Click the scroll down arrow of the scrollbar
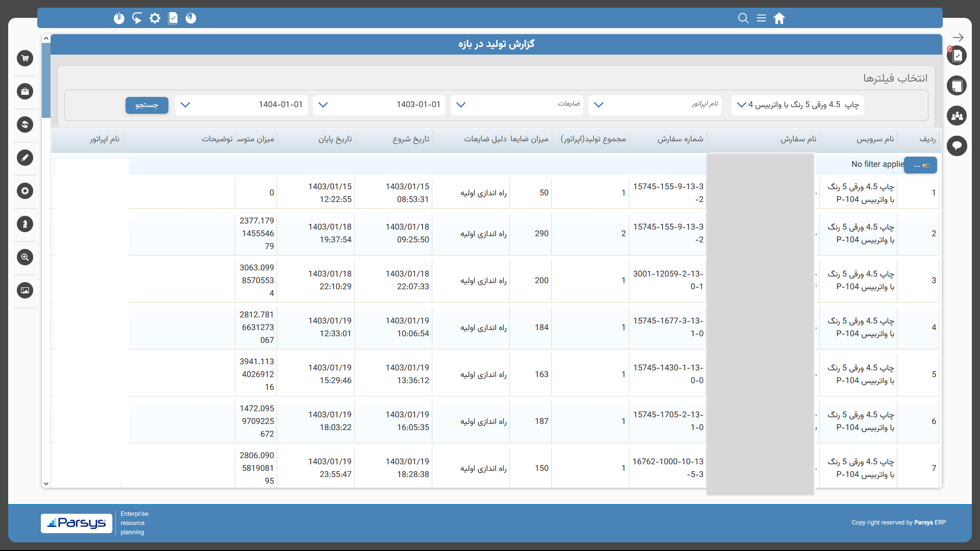980x551 pixels. (46, 483)
